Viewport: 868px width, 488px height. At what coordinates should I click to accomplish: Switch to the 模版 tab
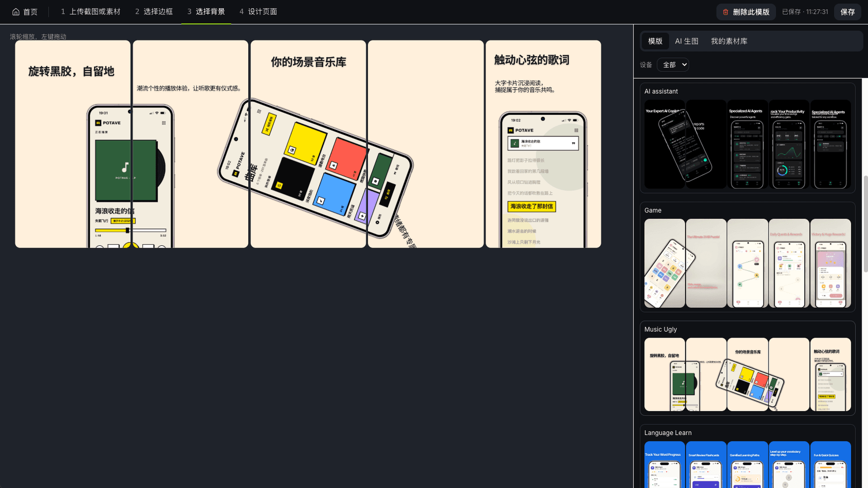pyautogui.click(x=655, y=41)
